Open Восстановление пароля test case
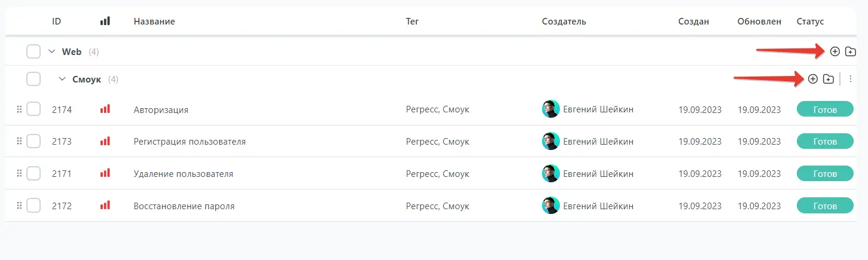868x260 pixels. tap(184, 206)
